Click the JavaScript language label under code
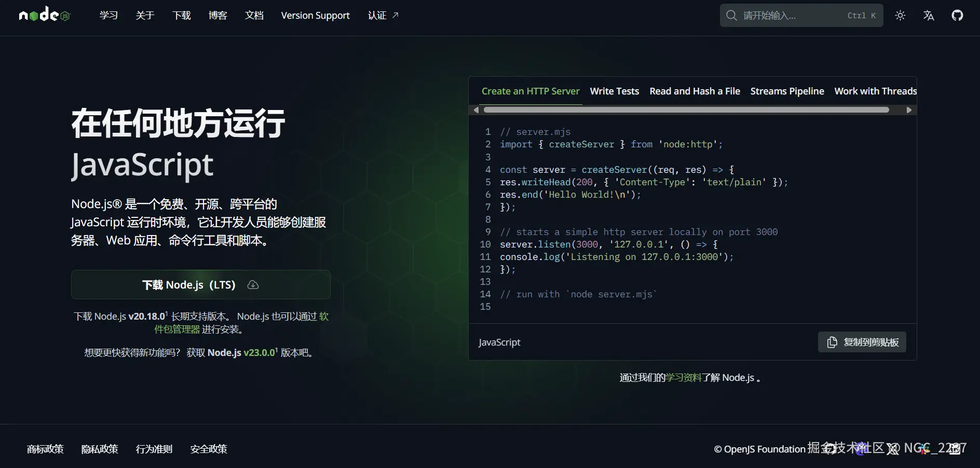980x468 pixels. pos(499,342)
